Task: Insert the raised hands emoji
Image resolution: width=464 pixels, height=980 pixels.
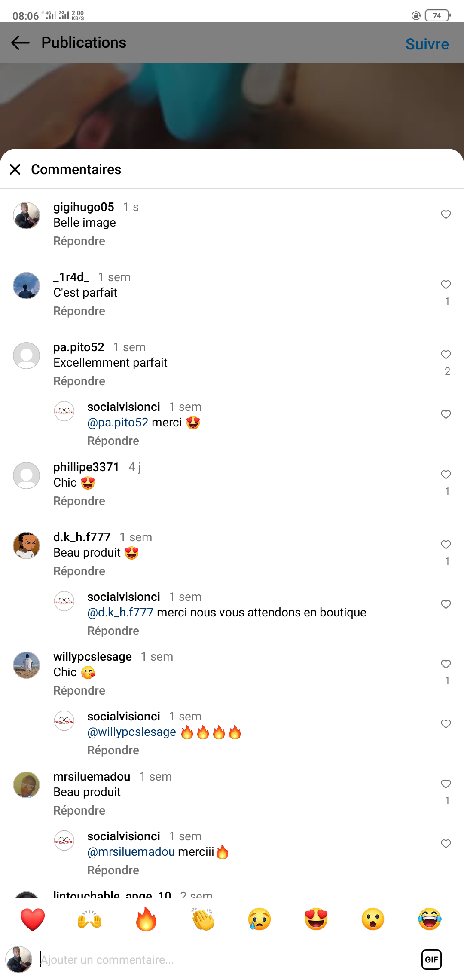Action: tap(89, 919)
